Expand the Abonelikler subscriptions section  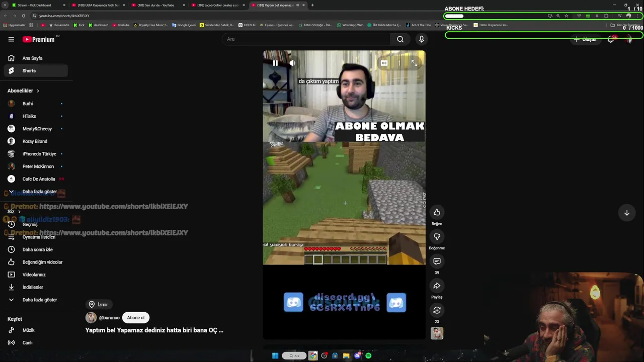23,91
